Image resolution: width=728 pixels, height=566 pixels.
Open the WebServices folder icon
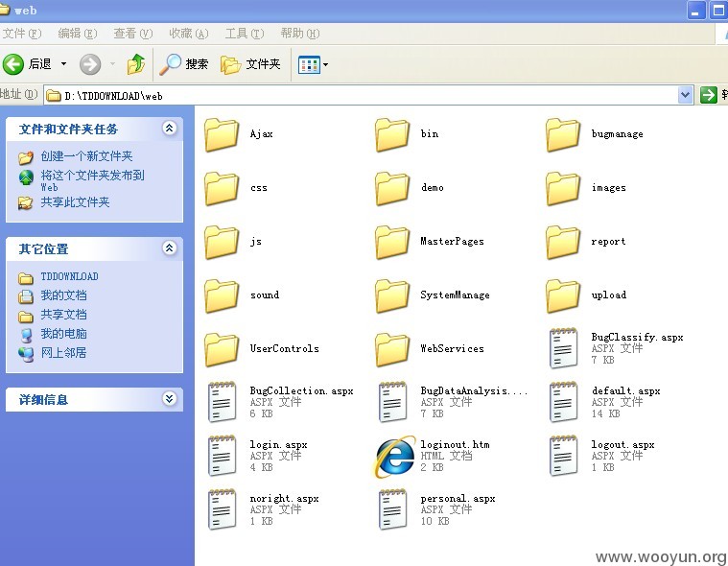pos(392,349)
